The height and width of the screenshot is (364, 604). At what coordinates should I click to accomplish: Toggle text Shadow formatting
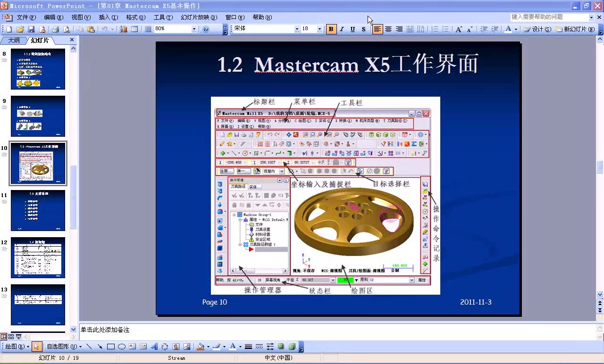coord(363,29)
